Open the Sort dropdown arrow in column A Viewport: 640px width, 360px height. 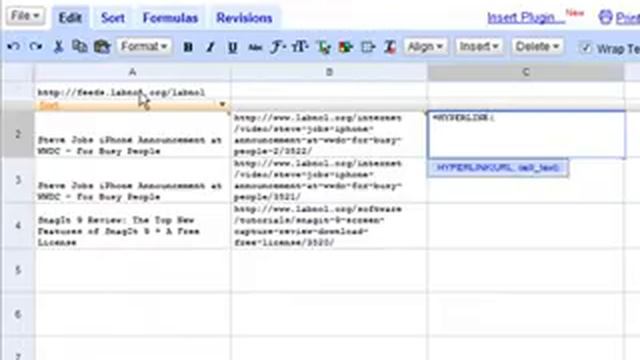click(x=222, y=104)
